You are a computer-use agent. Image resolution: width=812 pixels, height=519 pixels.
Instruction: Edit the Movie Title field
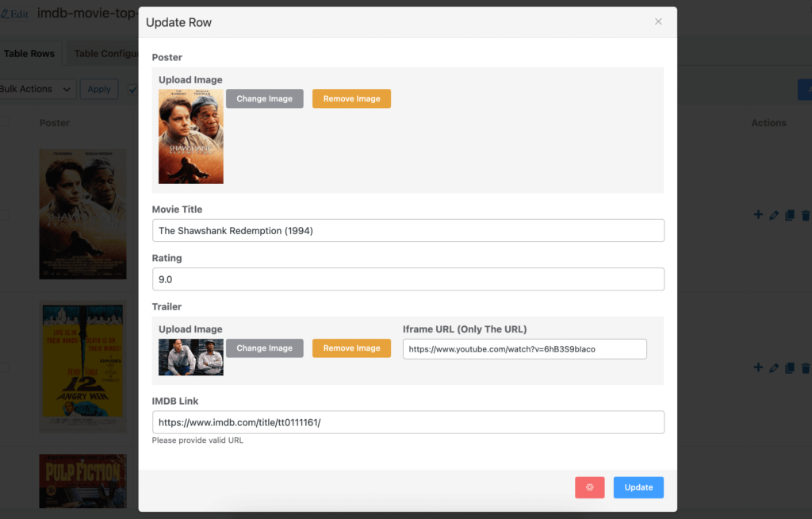coord(408,230)
